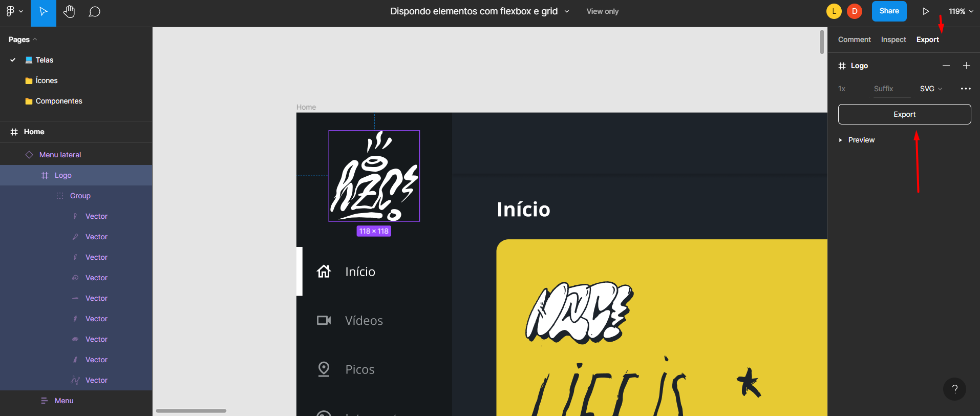Screen dimensions: 980x416
Task: Click the 118 × 118 size badge
Action: (374, 231)
